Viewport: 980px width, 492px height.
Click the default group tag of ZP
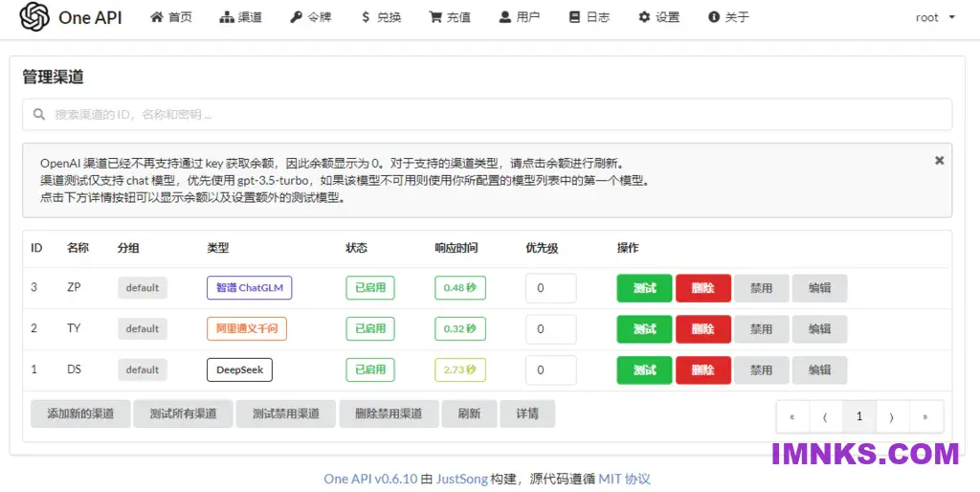(143, 288)
